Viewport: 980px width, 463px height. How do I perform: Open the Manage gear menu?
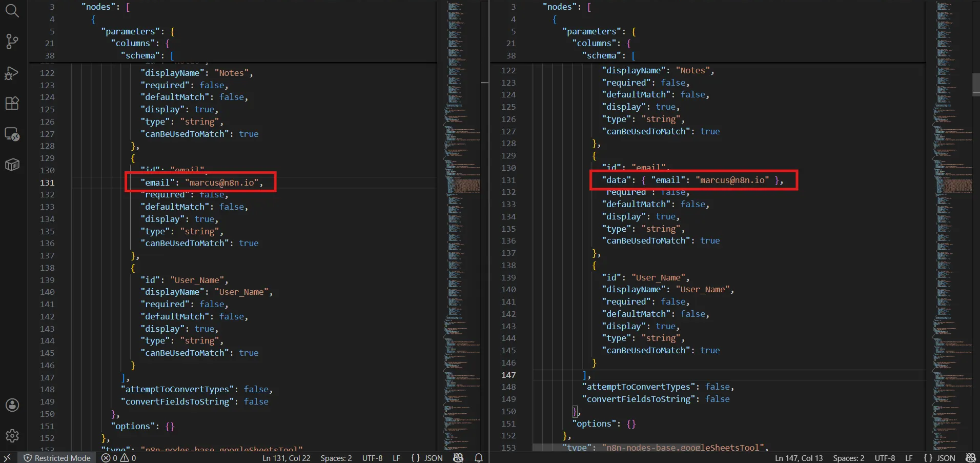tap(12, 436)
